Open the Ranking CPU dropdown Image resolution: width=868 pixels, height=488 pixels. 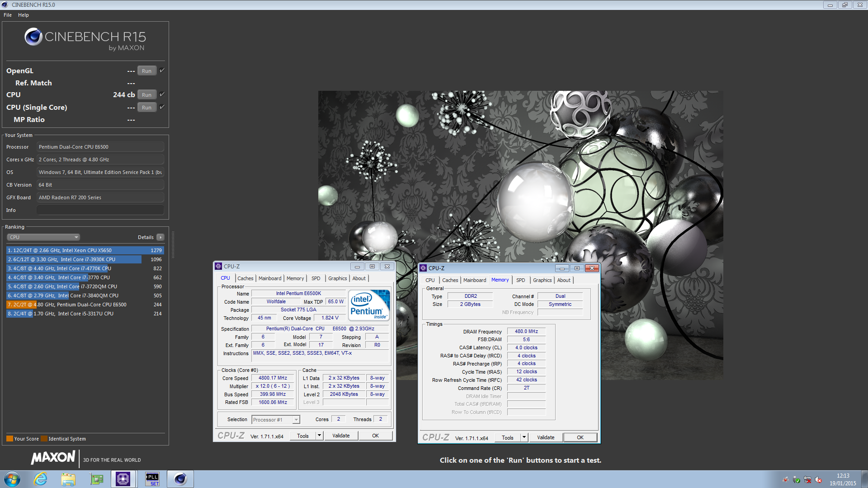(43, 237)
